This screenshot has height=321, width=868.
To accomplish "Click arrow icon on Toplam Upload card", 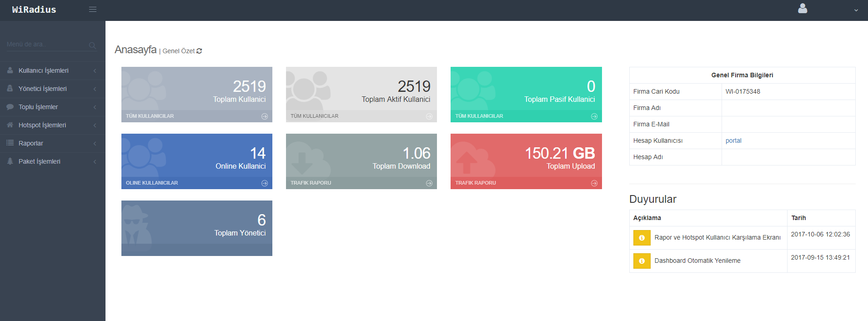I will (594, 183).
